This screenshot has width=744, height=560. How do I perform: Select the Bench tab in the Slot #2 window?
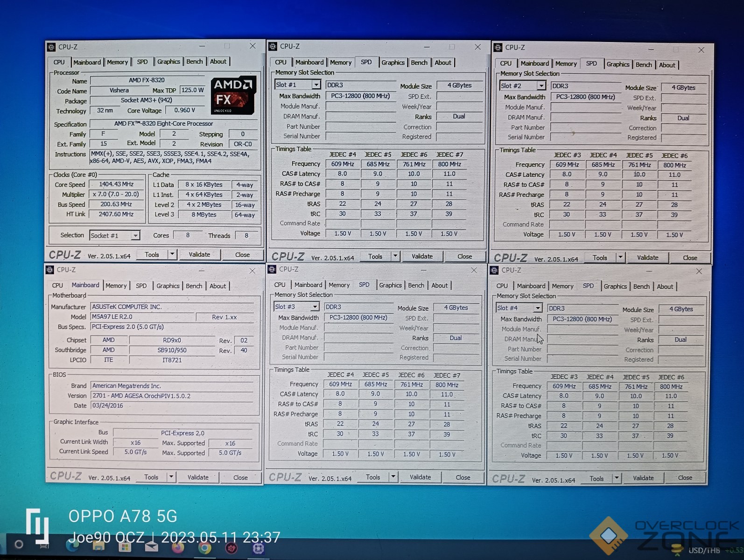point(643,65)
